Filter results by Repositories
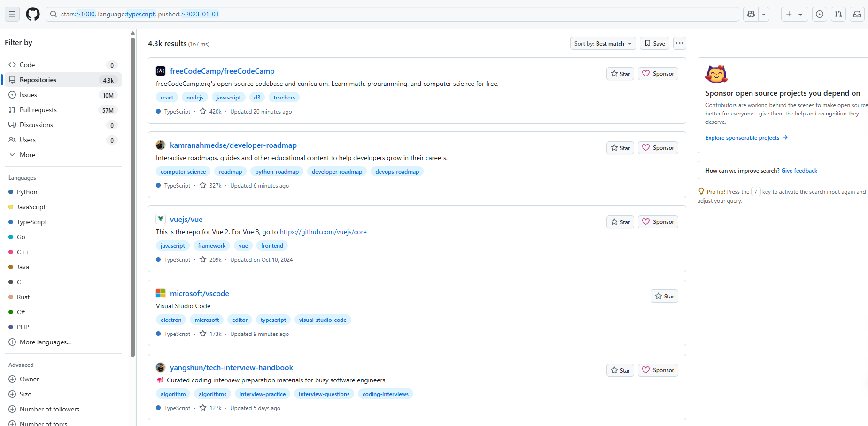 pos(63,80)
